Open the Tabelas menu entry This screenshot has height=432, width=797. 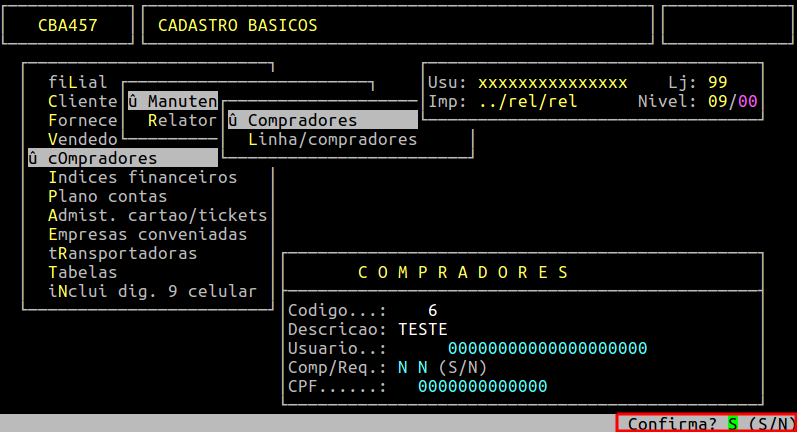pyautogui.click(x=83, y=272)
